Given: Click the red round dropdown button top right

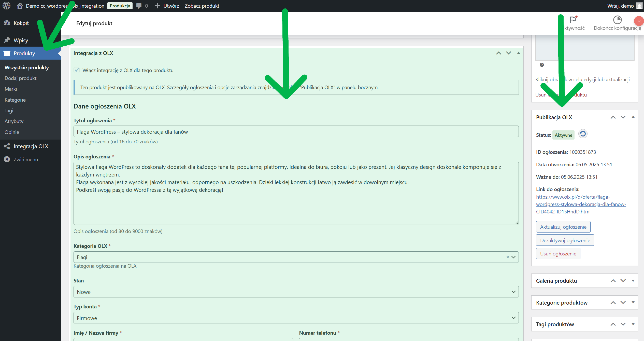Looking at the screenshot, I should 639,21.
